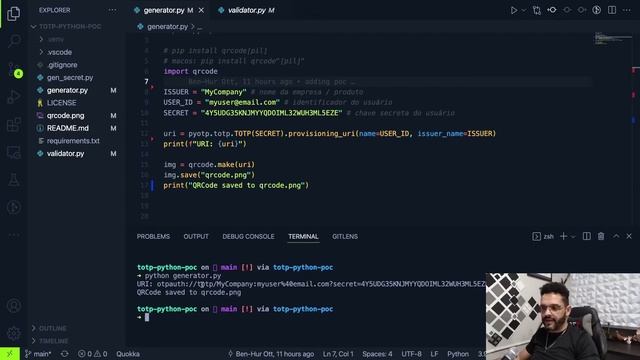Viewport: 640px width, 360px height.
Task: Close the generator.py editor tab
Action: tap(201, 11)
